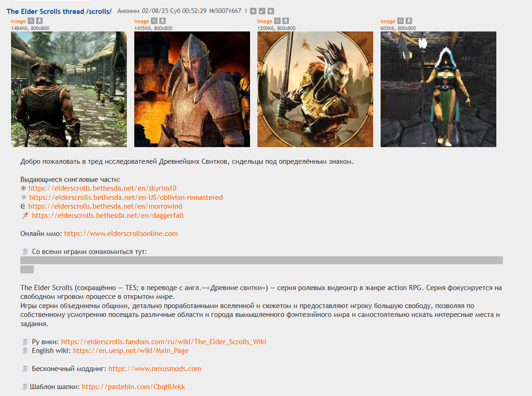Click the text 'Со всеми играми ознакомиться тут:'
The height and width of the screenshot is (396, 532).
tap(89, 252)
